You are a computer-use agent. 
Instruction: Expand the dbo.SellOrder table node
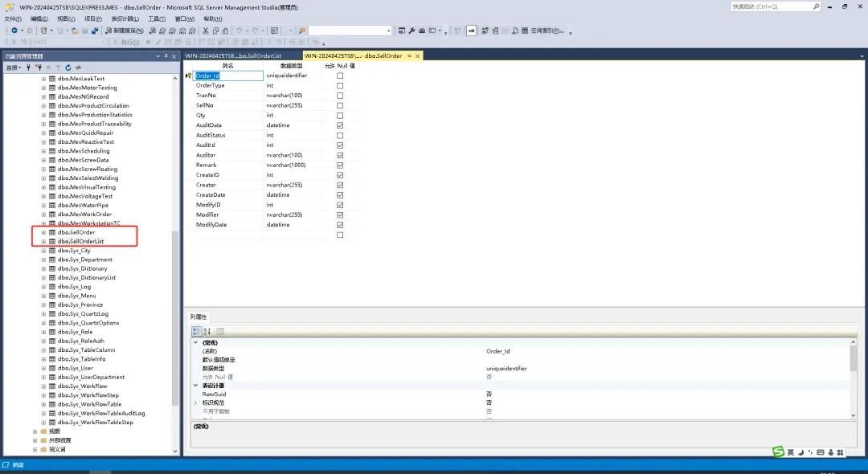click(x=43, y=232)
